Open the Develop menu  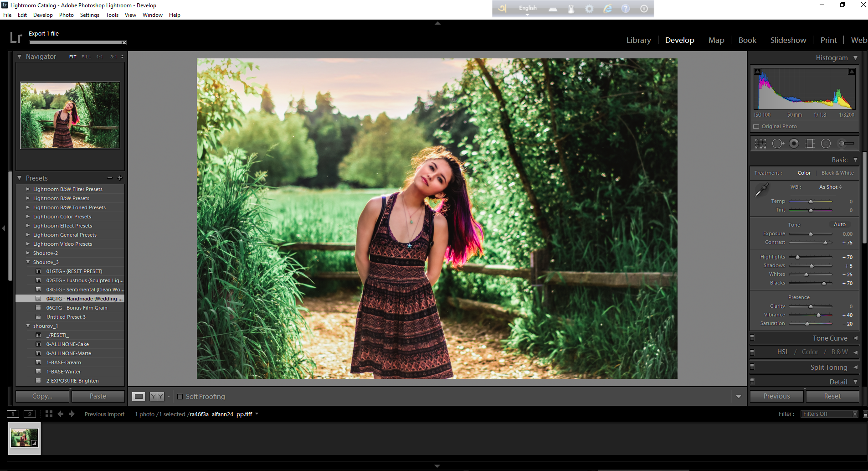pyautogui.click(x=43, y=15)
